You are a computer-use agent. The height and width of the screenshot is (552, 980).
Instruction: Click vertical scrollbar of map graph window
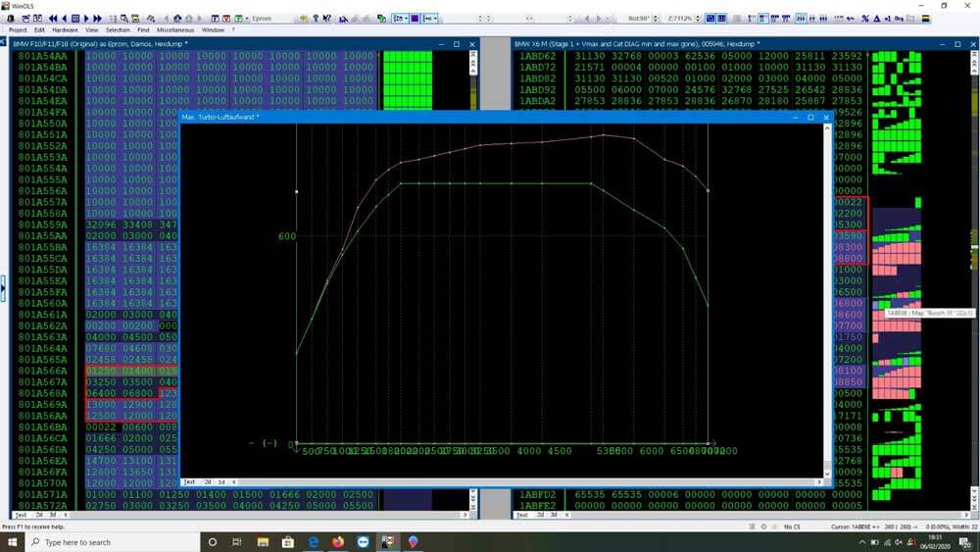click(827, 300)
